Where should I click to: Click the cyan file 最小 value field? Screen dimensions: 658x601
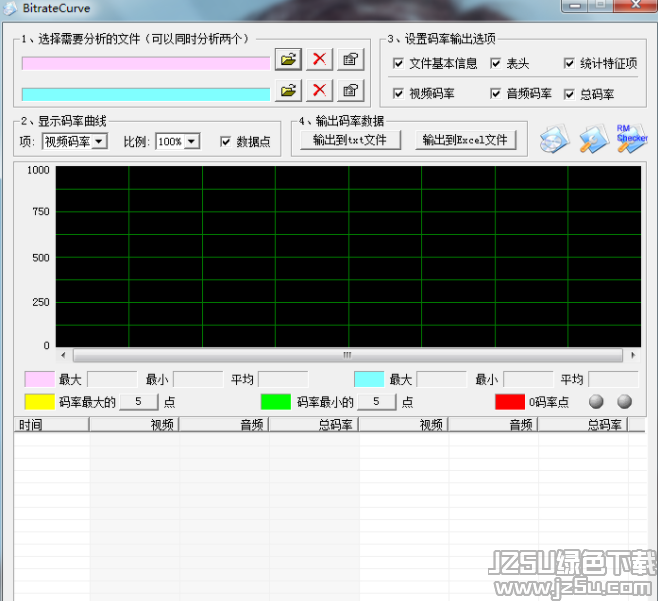coord(528,379)
